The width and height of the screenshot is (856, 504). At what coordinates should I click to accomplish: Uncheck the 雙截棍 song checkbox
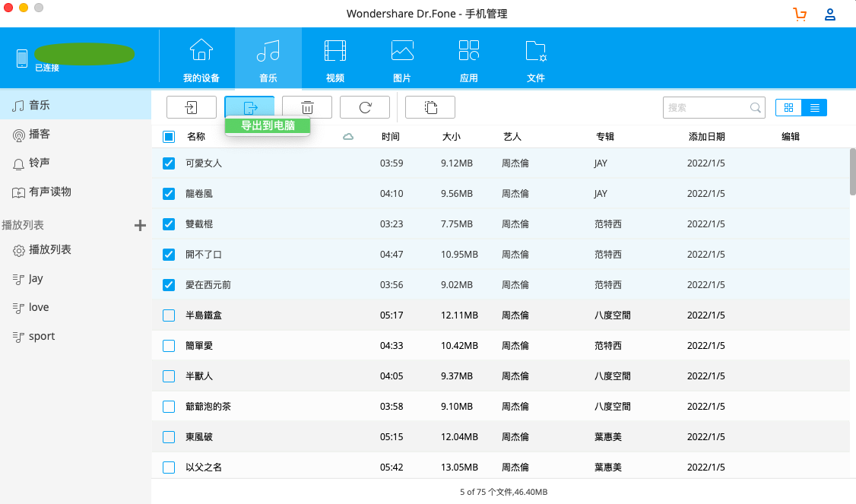(169, 224)
